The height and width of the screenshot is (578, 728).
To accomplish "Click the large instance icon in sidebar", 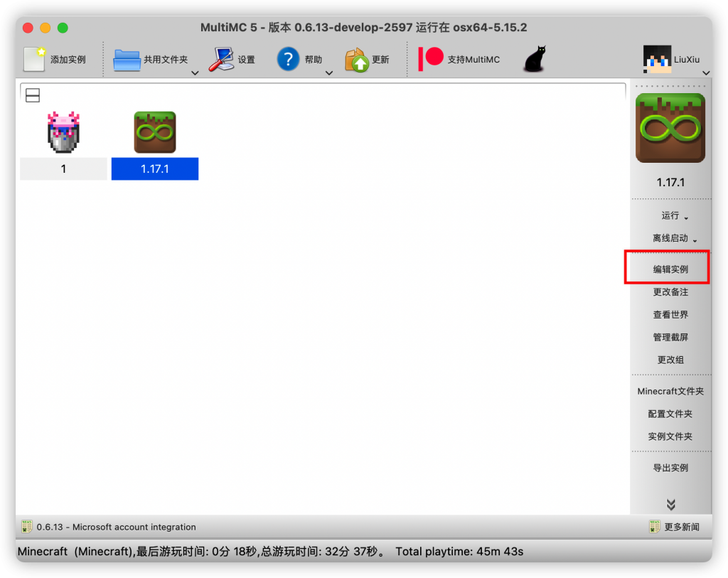I will coord(670,128).
